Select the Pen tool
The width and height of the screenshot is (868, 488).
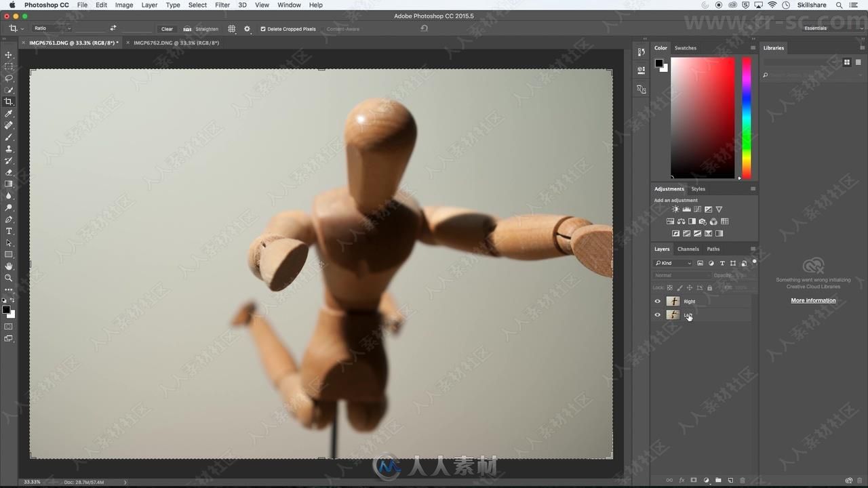coord(9,220)
